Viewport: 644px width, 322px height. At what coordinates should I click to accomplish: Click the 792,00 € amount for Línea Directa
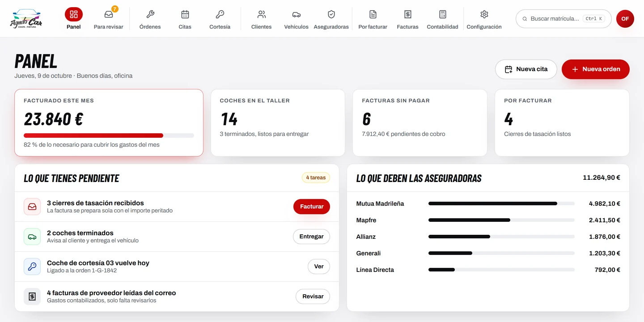[x=607, y=270]
